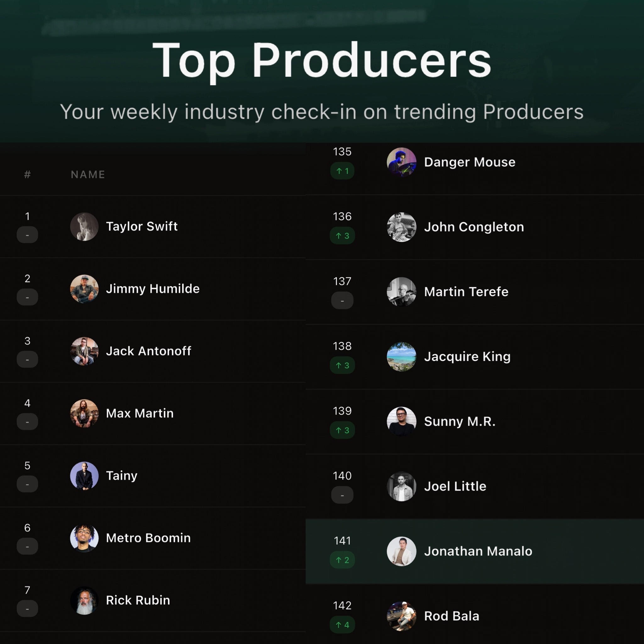This screenshot has height=644, width=644.
Task: Click the up 2 badge under rank 141
Action: tap(342, 560)
